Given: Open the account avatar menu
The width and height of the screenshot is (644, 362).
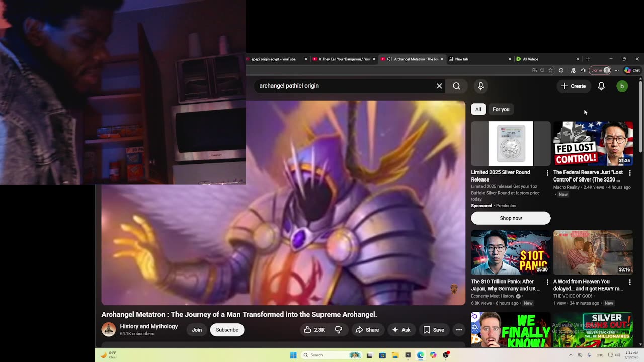Looking at the screenshot, I should 622,86.
